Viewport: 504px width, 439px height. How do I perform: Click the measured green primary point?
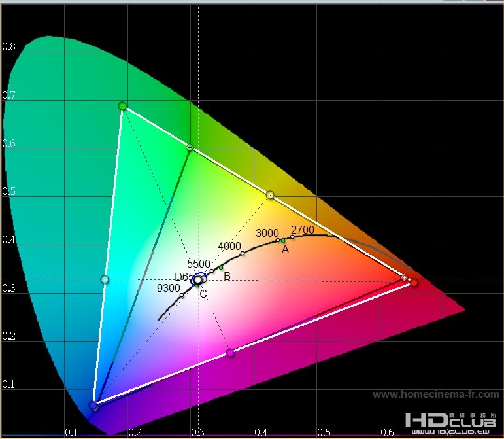click(x=122, y=105)
